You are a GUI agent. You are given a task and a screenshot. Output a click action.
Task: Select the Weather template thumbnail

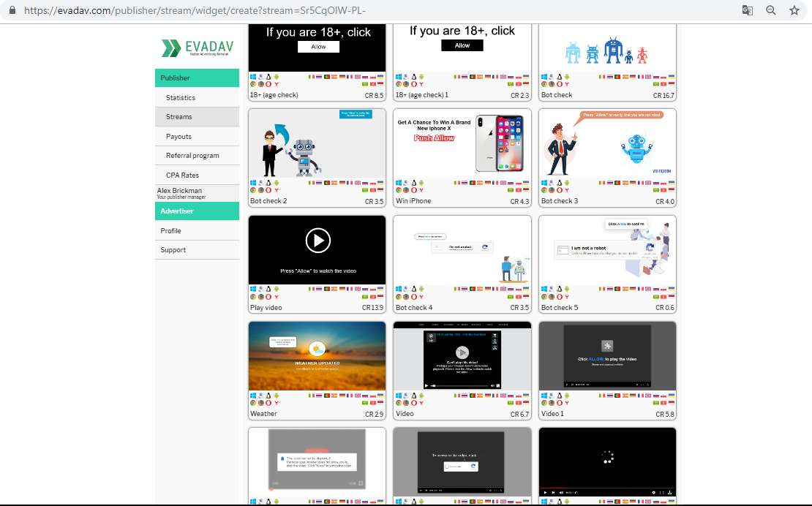tap(317, 356)
